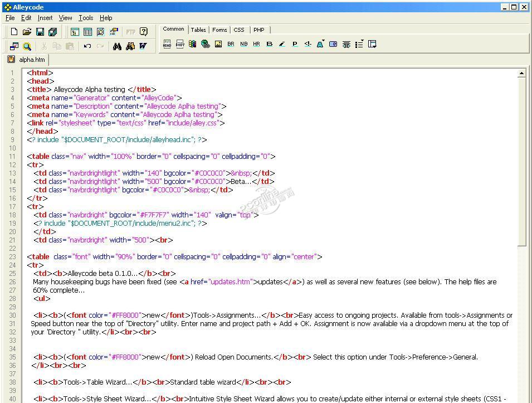Switch to the Tables tag tab
532x403 pixels.
click(x=198, y=30)
